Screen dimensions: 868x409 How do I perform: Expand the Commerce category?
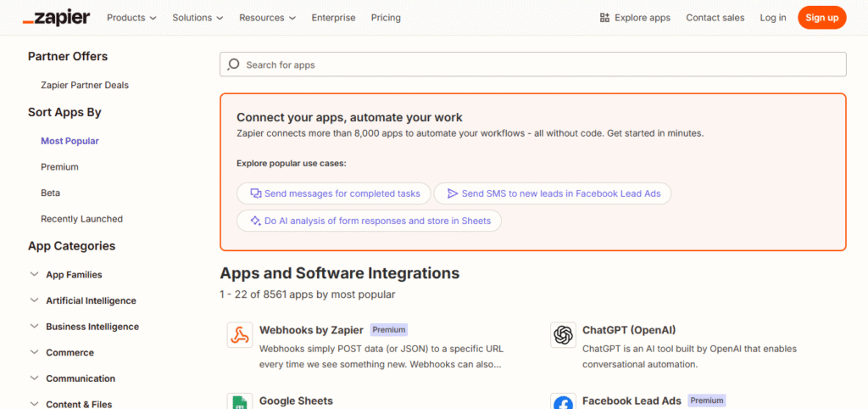click(x=62, y=352)
